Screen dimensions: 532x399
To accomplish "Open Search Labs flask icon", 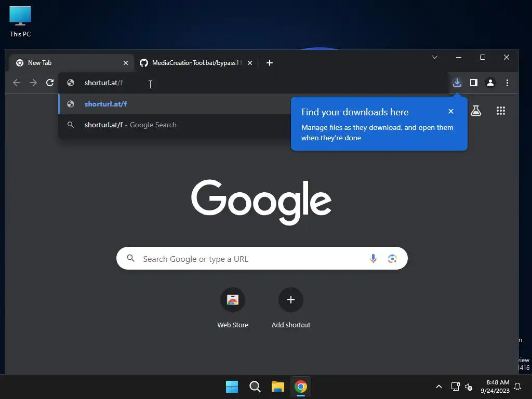I will (476, 111).
